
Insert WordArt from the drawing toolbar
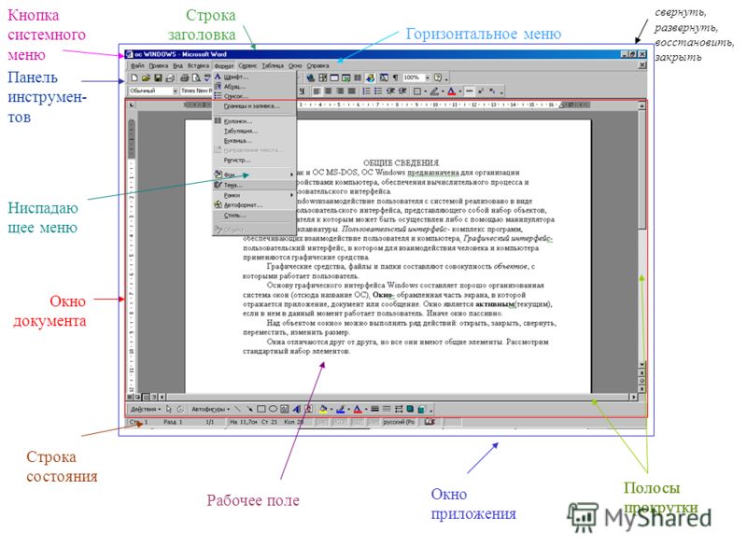(x=296, y=409)
